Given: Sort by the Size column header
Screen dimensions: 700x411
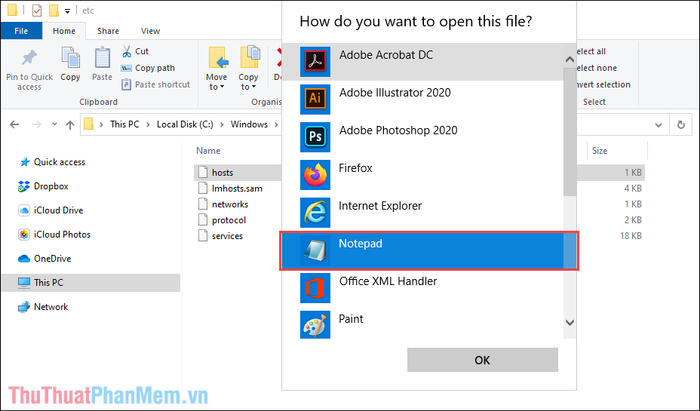Looking at the screenshot, I should click(x=600, y=151).
